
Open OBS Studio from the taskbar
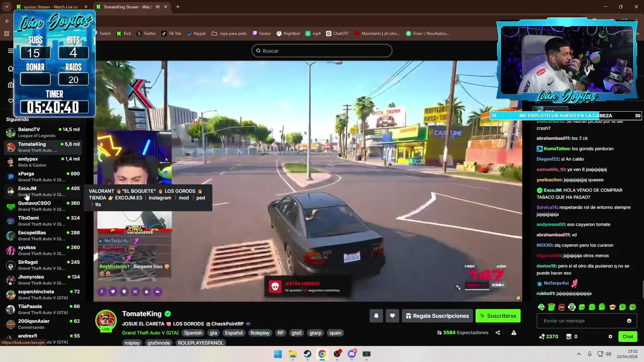tap(337, 354)
